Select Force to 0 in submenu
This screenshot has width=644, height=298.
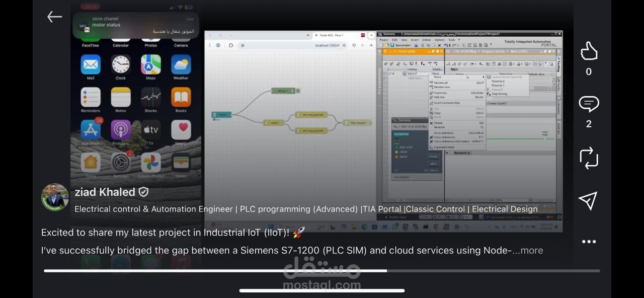tap(498, 81)
